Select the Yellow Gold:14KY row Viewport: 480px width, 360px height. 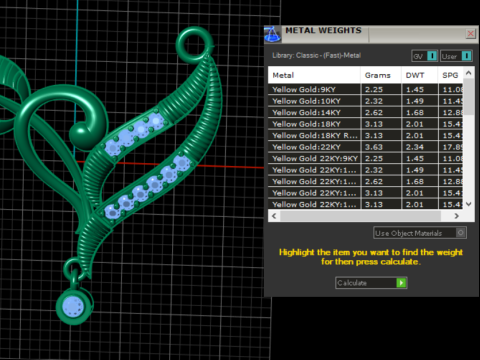pyautogui.click(x=365, y=112)
